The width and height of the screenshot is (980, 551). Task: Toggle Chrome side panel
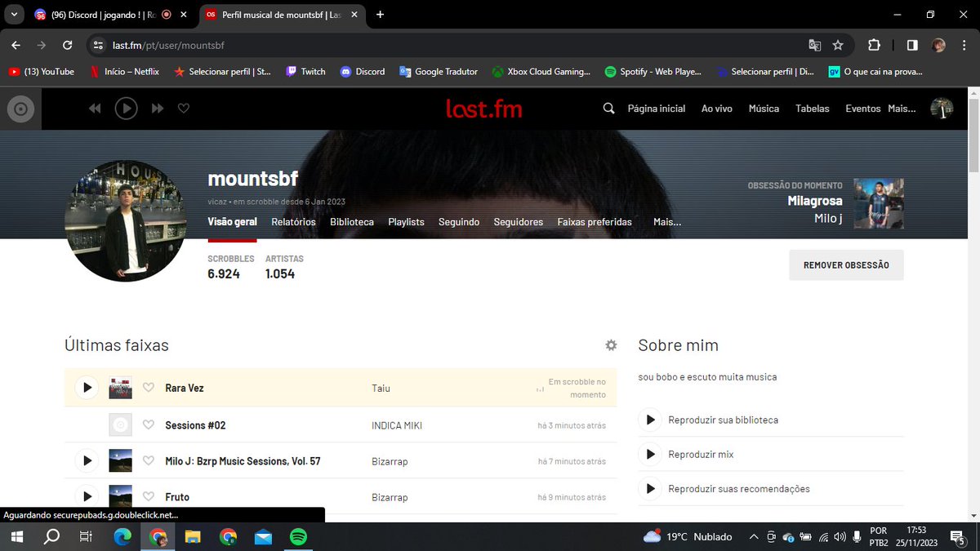coord(912,45)
